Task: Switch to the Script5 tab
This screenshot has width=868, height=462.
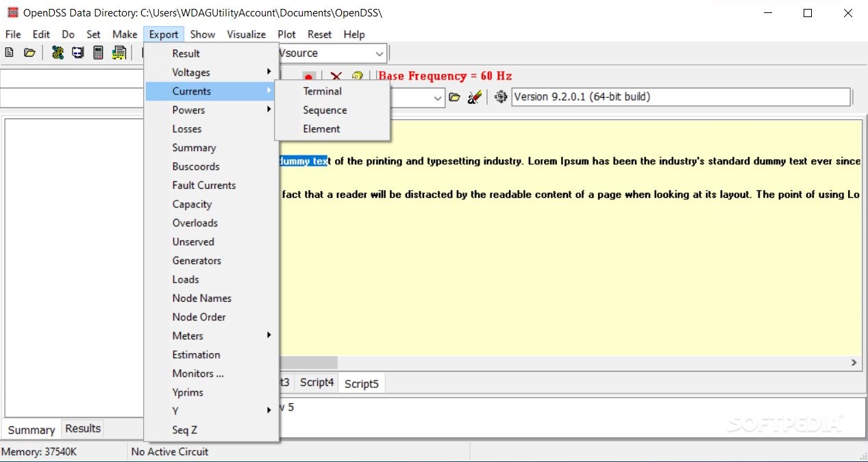Action: tap(362, 383)
